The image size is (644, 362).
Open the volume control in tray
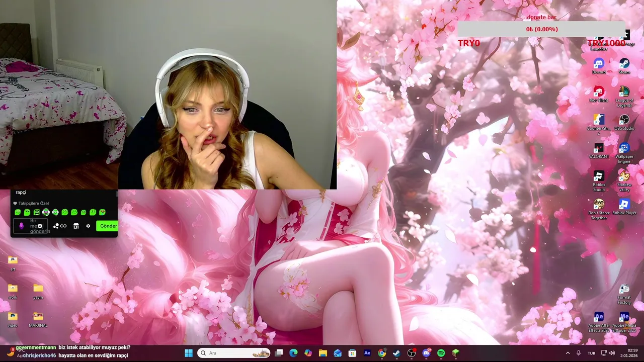[612, 353]
